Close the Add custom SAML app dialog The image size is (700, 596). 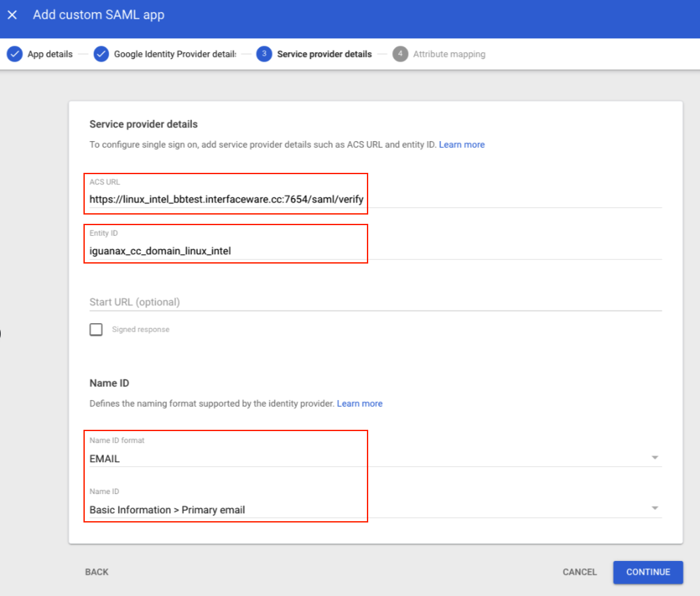click(x=13, y=15)
